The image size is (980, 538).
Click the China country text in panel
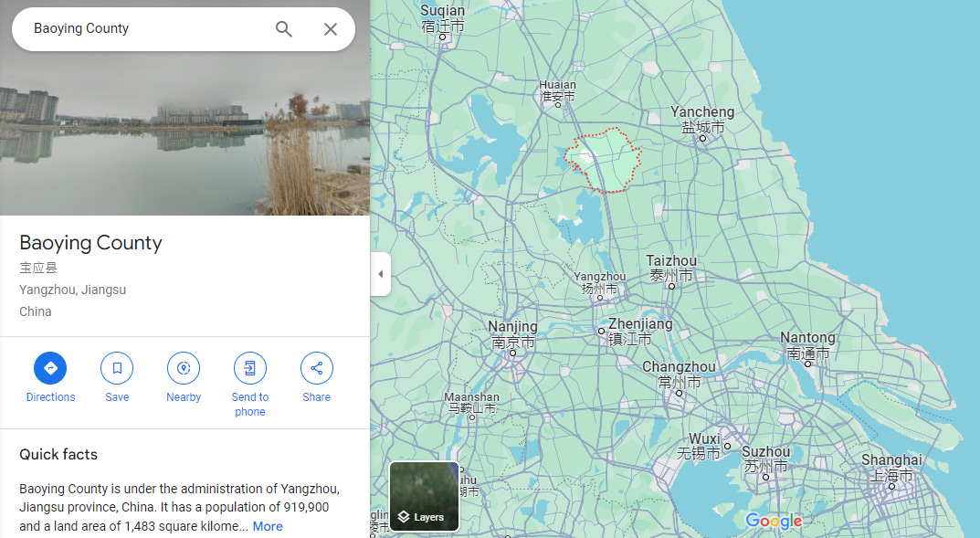35,311
